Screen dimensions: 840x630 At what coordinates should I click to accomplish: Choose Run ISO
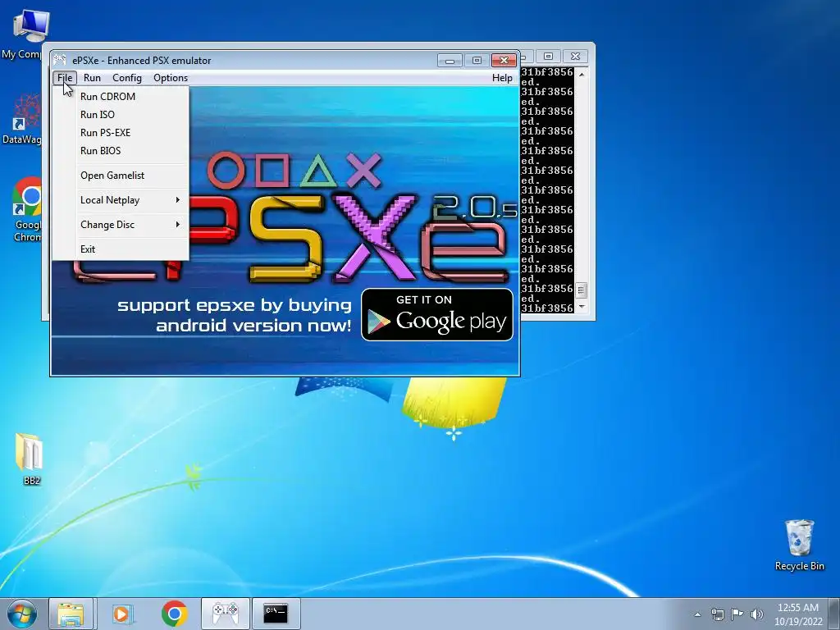pyautogui.click(x=121, y=115)
